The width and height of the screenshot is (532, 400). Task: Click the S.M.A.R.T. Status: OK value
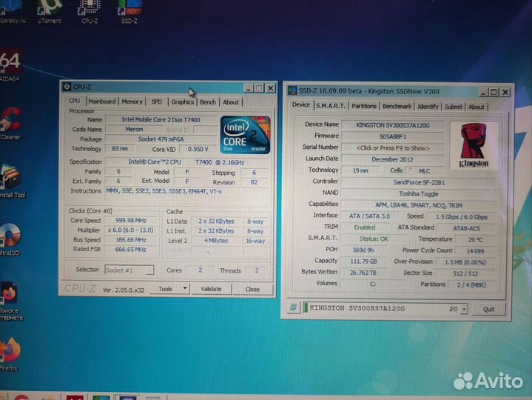tap(373, 239)
